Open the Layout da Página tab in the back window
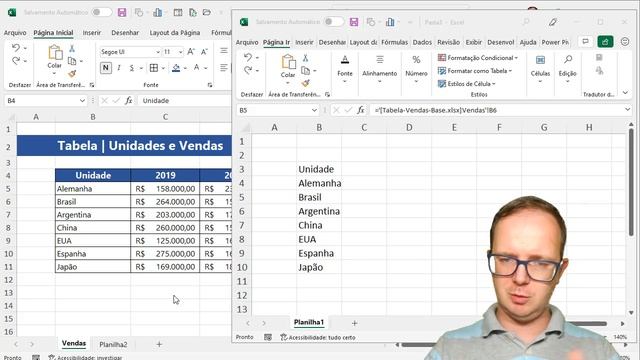Viewport: 640px width, 360px height. [175, 33]
